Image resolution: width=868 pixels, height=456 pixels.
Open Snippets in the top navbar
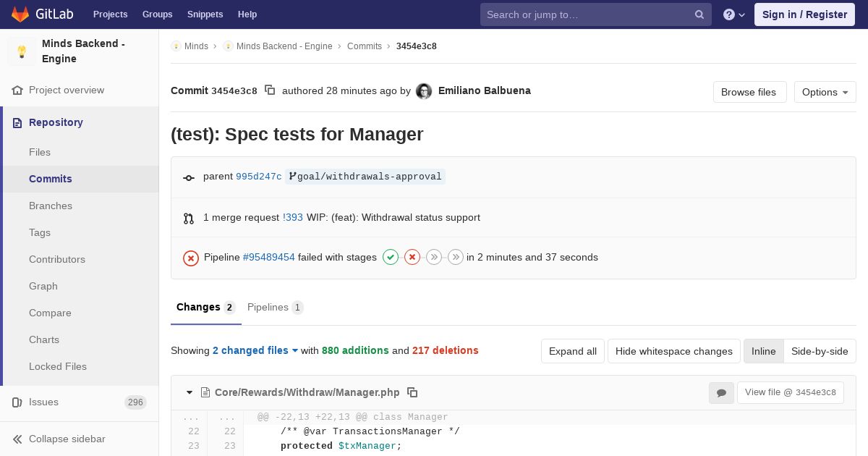coord(205,14)
